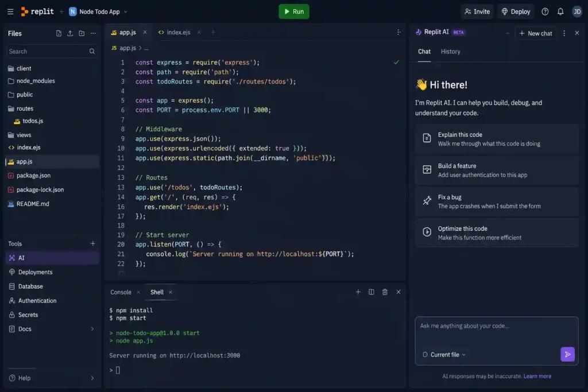Upload a file to Files
Viewport: 588px width, 392px height.
click(x=69, y=33)
